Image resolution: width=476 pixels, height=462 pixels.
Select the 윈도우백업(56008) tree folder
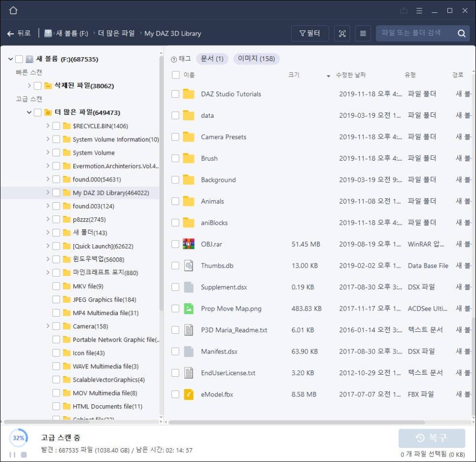coord(99,259)
